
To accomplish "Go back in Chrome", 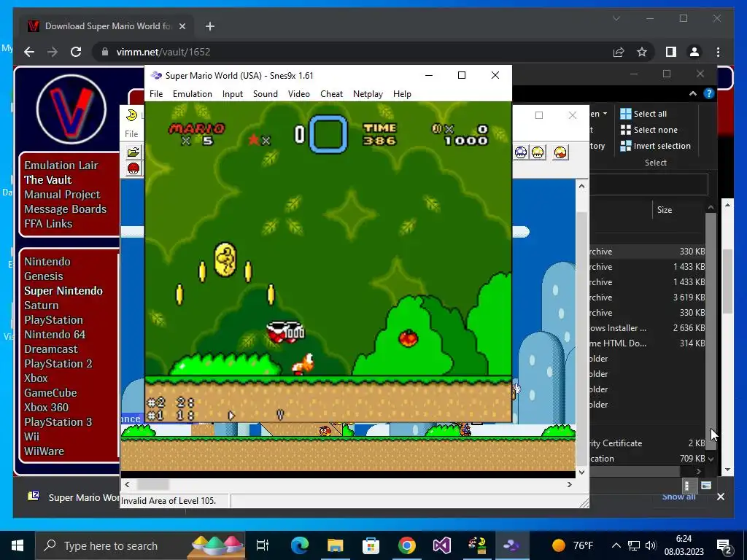I will 29,52.
